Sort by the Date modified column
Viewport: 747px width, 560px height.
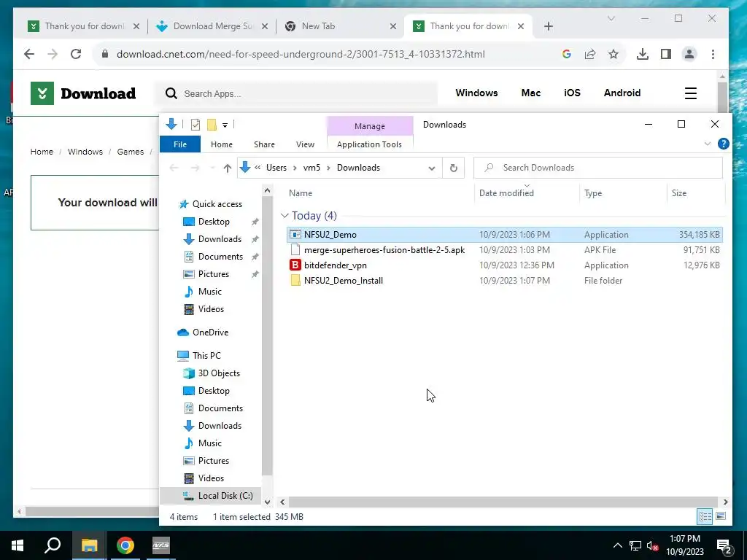(x=527, y=192)
